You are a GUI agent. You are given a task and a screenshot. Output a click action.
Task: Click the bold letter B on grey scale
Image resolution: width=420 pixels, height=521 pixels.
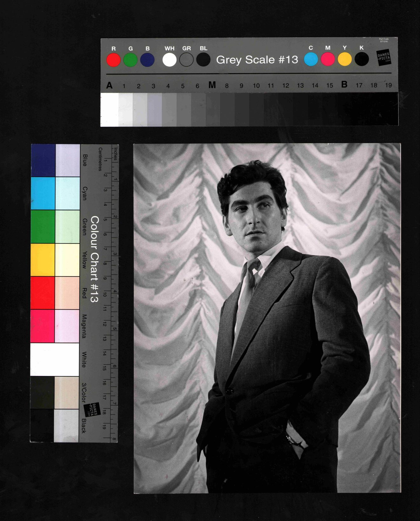tap(344, 85)
